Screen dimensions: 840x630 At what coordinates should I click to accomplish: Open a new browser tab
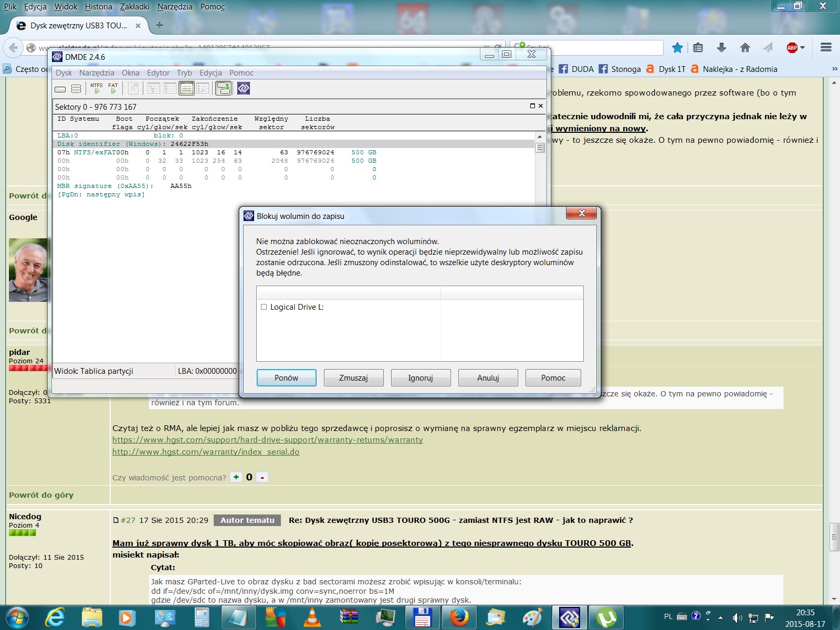pyautogui.click(x=160, y=25)
